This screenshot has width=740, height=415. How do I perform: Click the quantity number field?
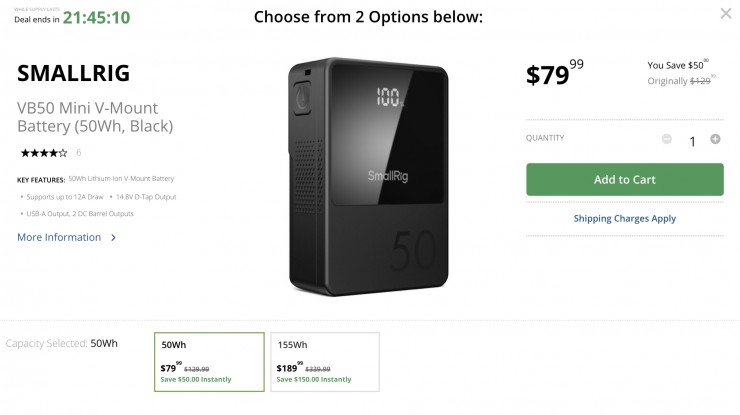coord(692,141)
